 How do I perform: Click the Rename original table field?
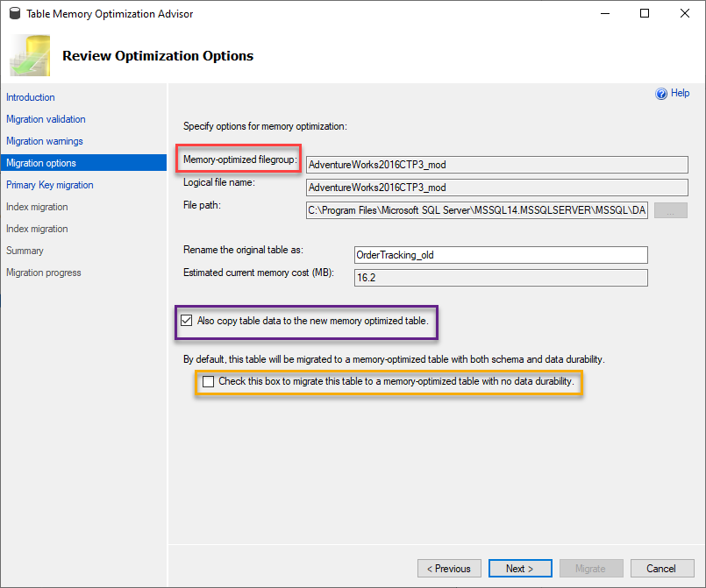[x=501, y=255]
